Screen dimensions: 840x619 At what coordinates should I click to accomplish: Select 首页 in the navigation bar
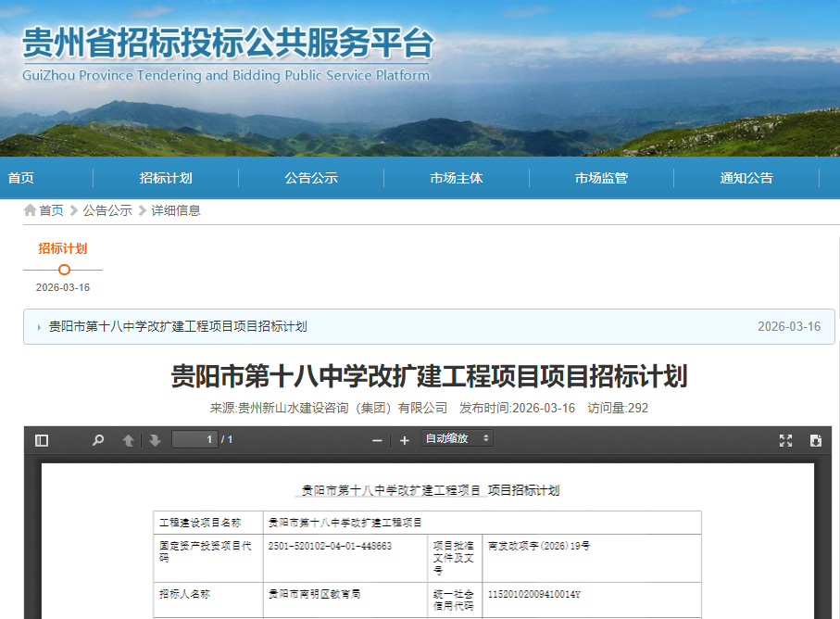pyautogui.click(x=21, y=177)
